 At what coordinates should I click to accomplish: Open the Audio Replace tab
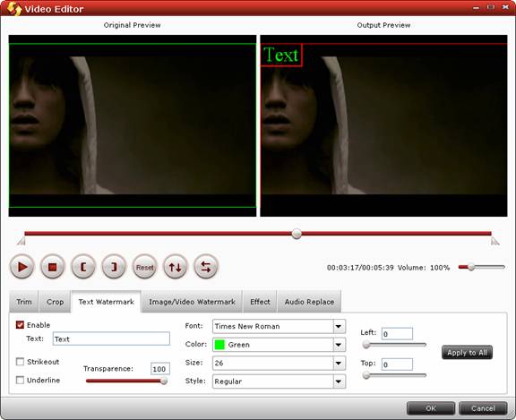[x=309, y=302]
